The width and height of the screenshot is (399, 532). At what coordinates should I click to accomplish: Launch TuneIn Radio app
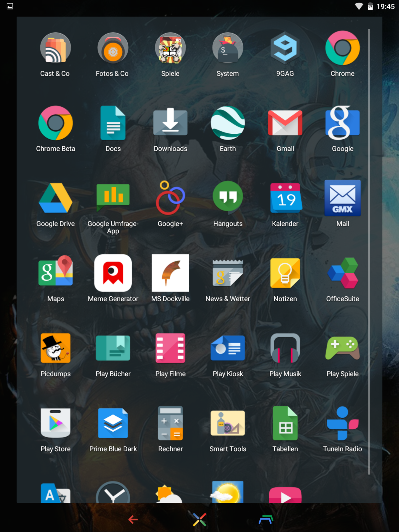coord(342,423)
